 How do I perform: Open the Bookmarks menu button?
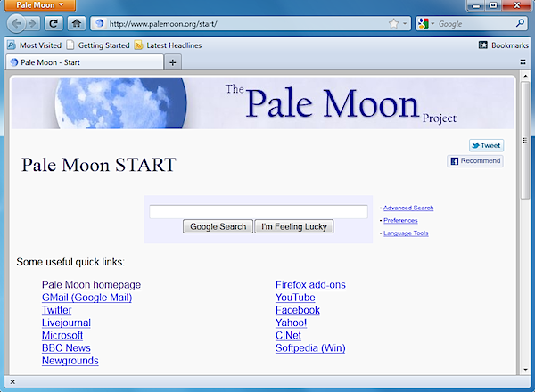pyautogui.click(x=504, y=45)
